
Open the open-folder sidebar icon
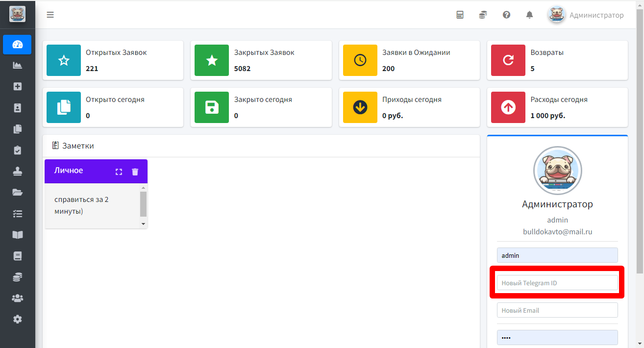[18, 192]
